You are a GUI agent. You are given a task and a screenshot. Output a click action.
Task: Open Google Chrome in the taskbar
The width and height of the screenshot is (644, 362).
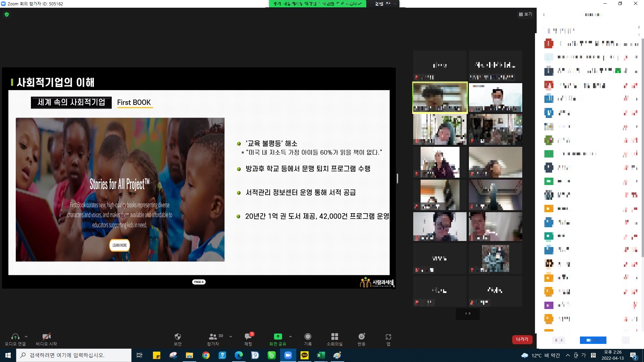coord(206,355)
